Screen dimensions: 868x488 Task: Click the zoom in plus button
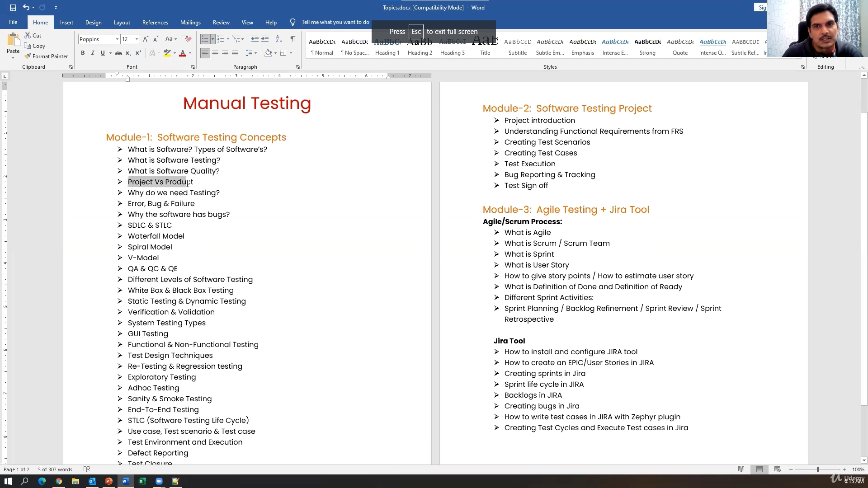click(844, 469)
